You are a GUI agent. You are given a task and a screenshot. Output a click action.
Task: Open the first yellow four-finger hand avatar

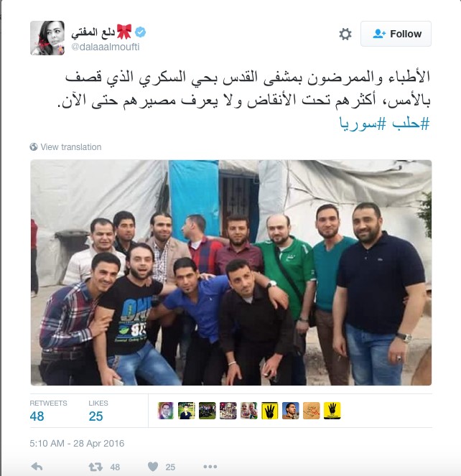click(270, 411)
